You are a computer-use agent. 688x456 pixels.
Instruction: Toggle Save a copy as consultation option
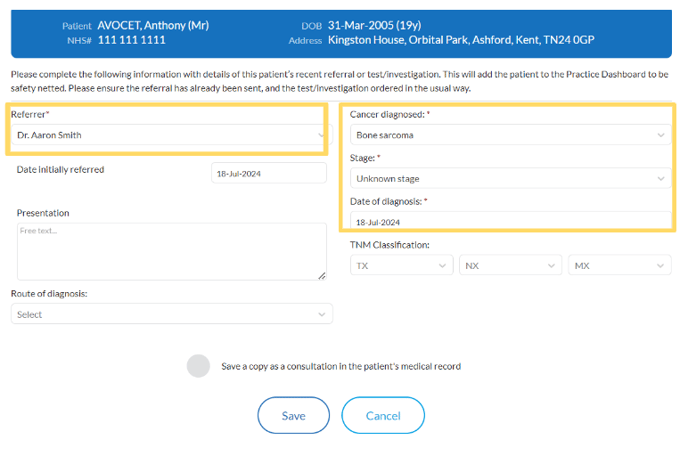(198, 366)
